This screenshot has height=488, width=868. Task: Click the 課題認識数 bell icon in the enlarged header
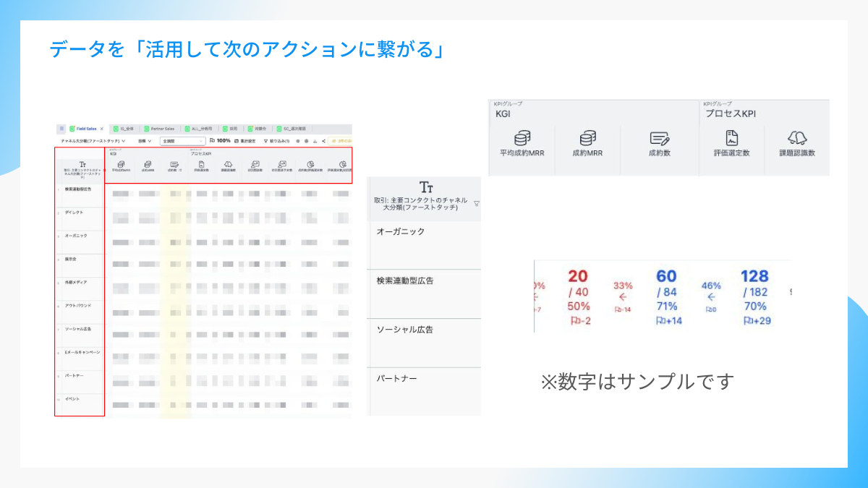point(797,138)
